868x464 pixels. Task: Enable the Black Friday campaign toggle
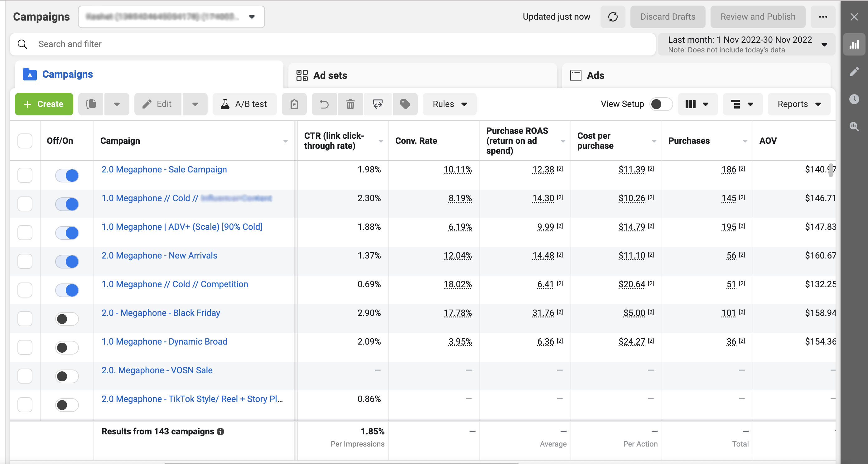67,319
